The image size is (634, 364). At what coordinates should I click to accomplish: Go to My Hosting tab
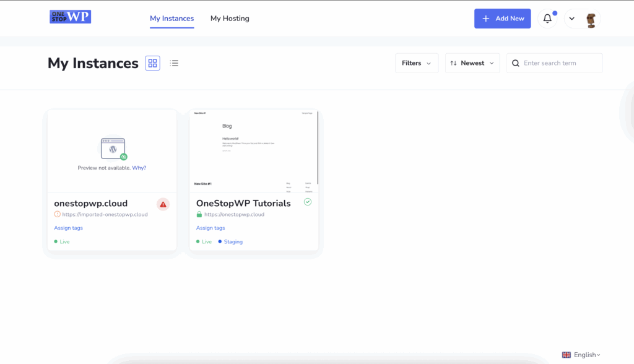click(x=230, y=19)
